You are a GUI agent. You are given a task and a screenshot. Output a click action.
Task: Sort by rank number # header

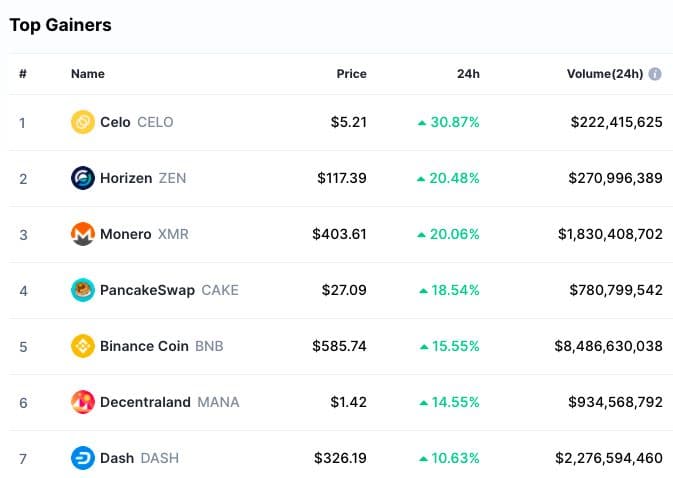click(22, 74)
